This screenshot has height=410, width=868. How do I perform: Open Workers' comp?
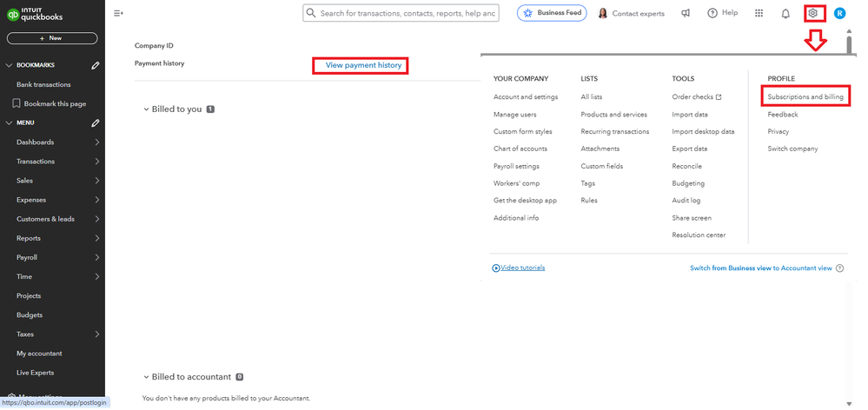coord(516,183)
